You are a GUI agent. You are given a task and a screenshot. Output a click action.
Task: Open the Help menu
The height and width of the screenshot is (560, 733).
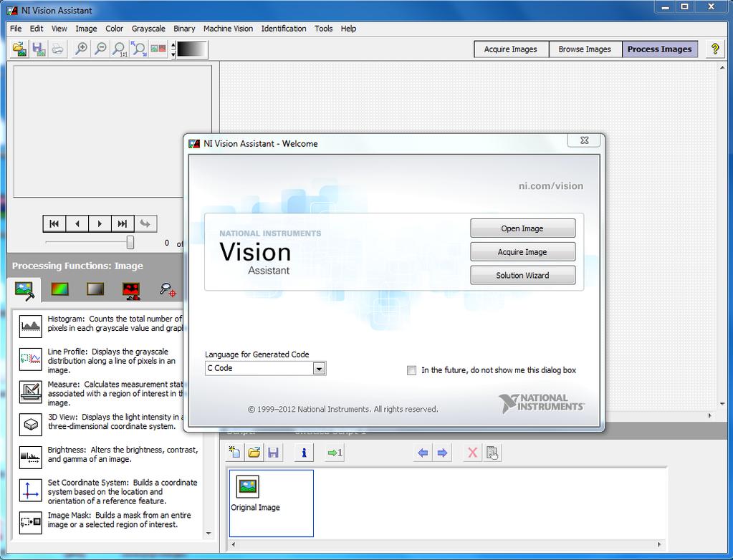348,29
